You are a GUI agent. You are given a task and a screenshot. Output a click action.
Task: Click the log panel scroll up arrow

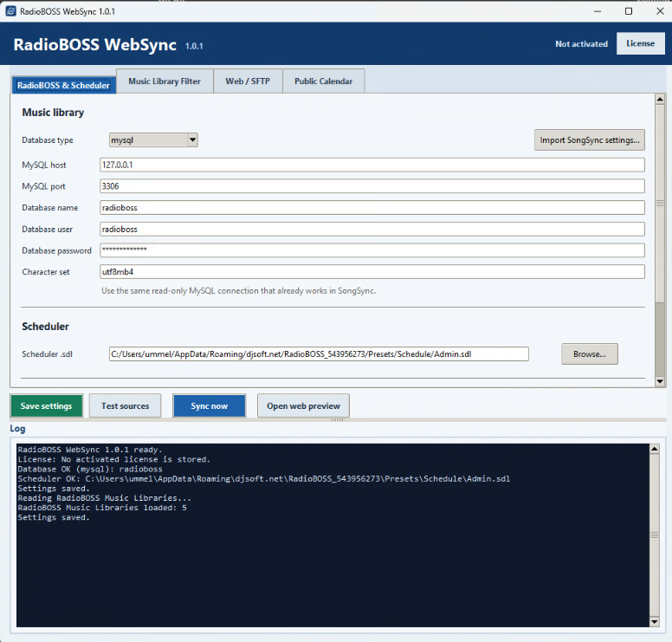pos(655,449)
